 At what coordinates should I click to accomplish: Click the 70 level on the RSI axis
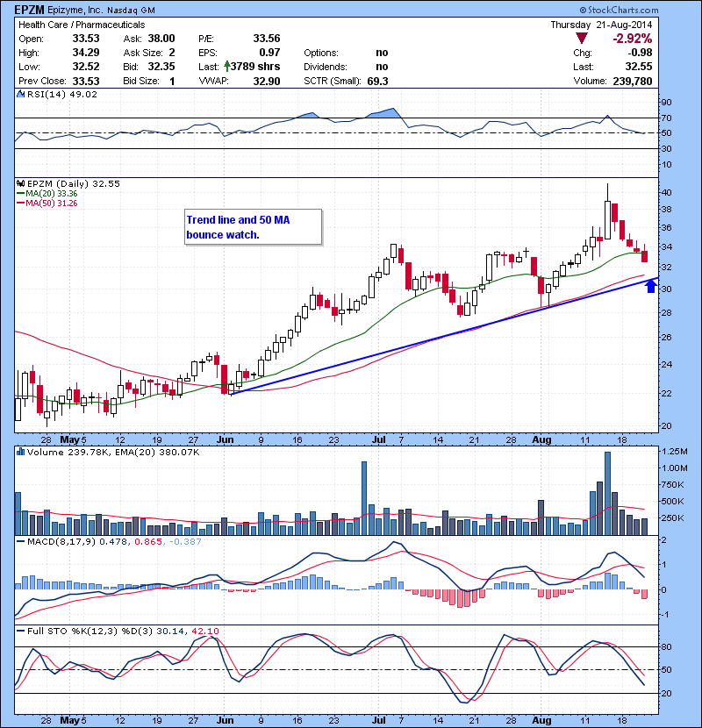point(666,118)
